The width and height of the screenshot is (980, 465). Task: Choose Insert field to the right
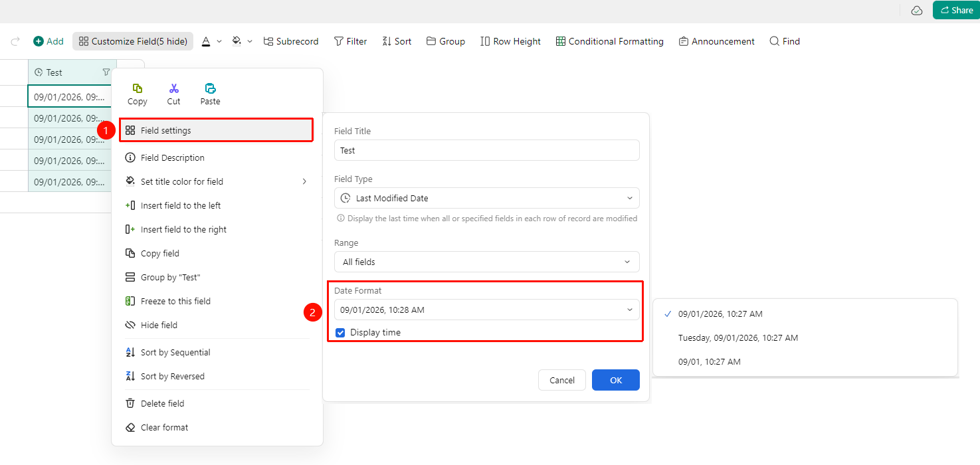coord(217,229)
